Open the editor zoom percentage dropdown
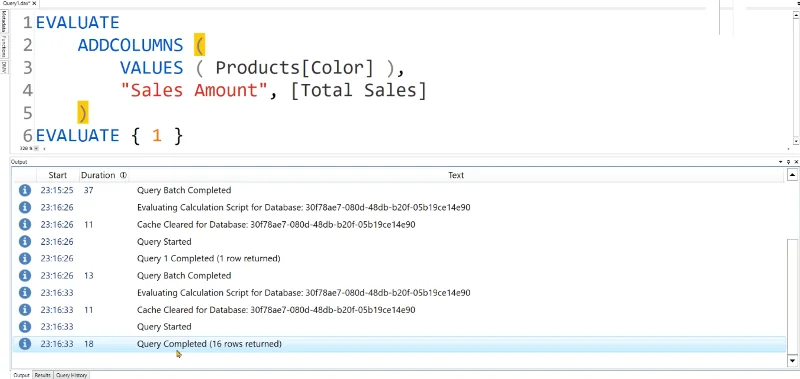Image resolution: width=800 pixels, height=379 pixels. pos(36,148)
